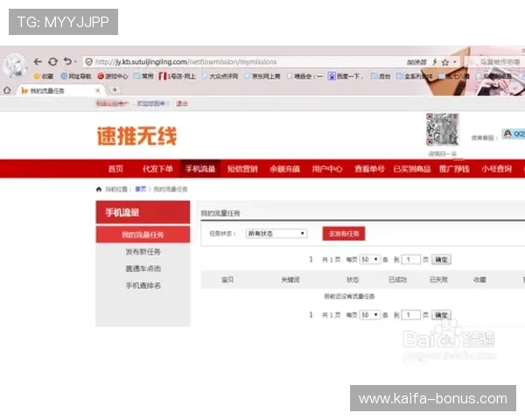
Task: Open the 唯品会 bookmark
Action: (304, 76)
